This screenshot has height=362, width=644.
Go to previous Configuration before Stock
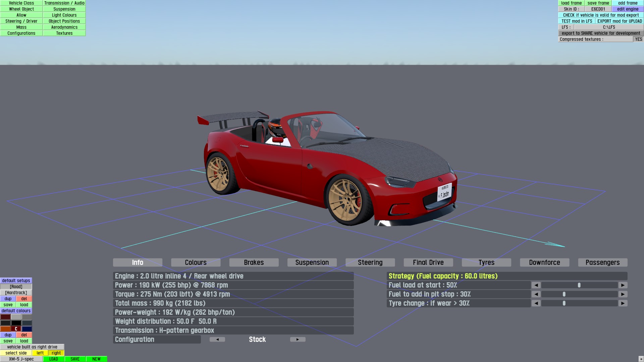pos(217,340)
